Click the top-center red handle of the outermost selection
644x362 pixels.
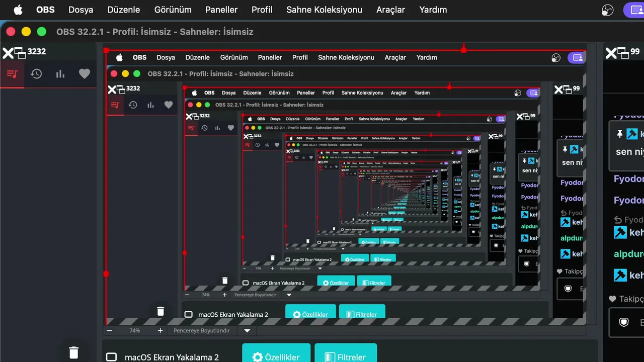pyautogui.click(x=463, y=50)
